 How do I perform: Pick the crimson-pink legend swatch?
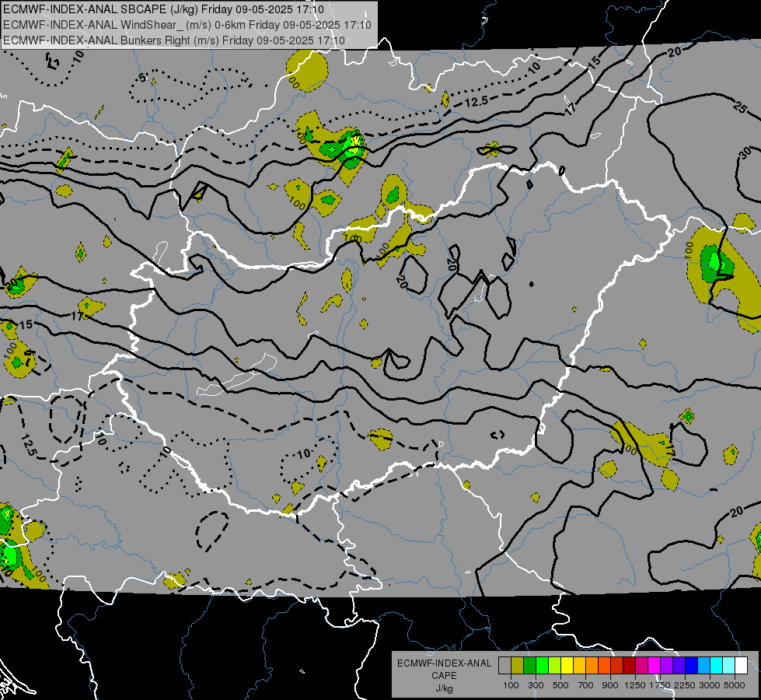coord(641,666)
